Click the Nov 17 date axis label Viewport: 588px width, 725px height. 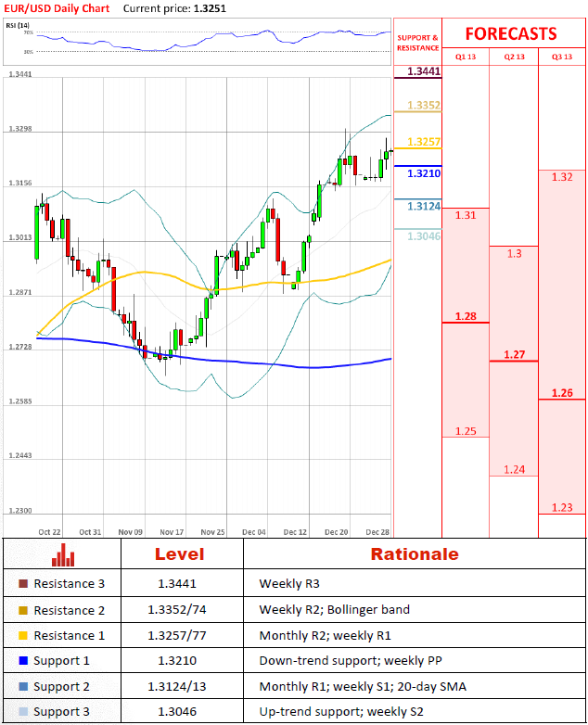(172, 532)
